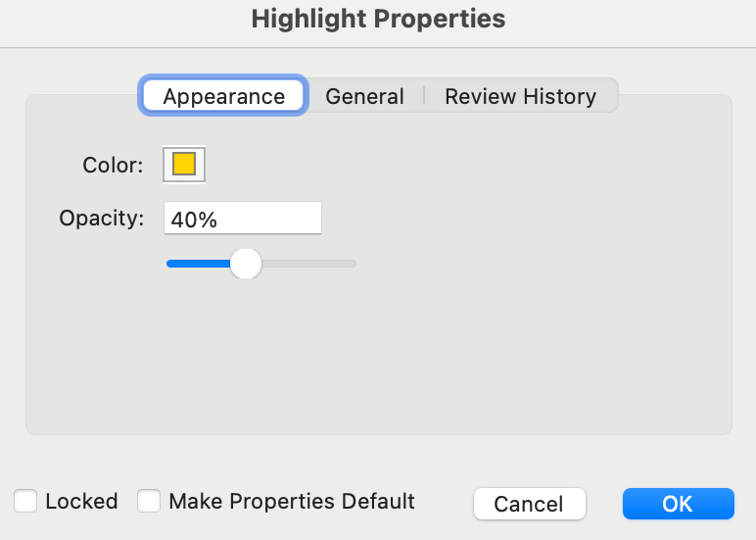756x540 pixels.
Task: Click the Make Properties Default label text
Action: pos(292,502)
